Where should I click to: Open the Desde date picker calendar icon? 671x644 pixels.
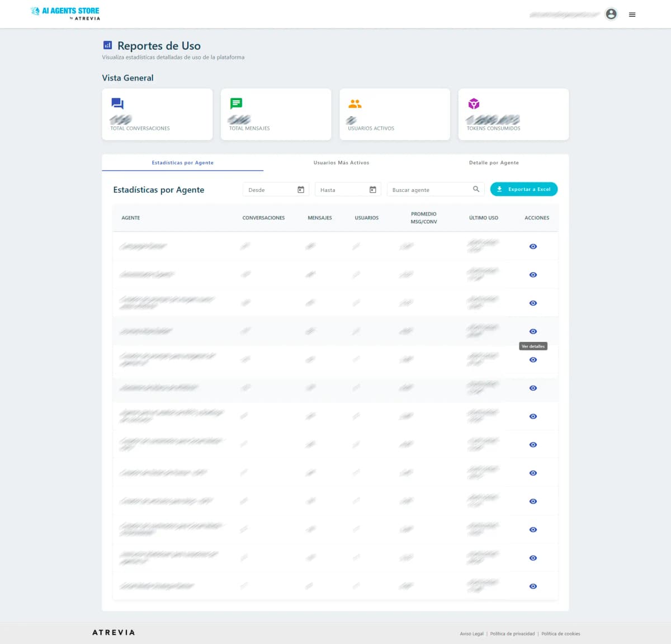[x=301, y=190]
